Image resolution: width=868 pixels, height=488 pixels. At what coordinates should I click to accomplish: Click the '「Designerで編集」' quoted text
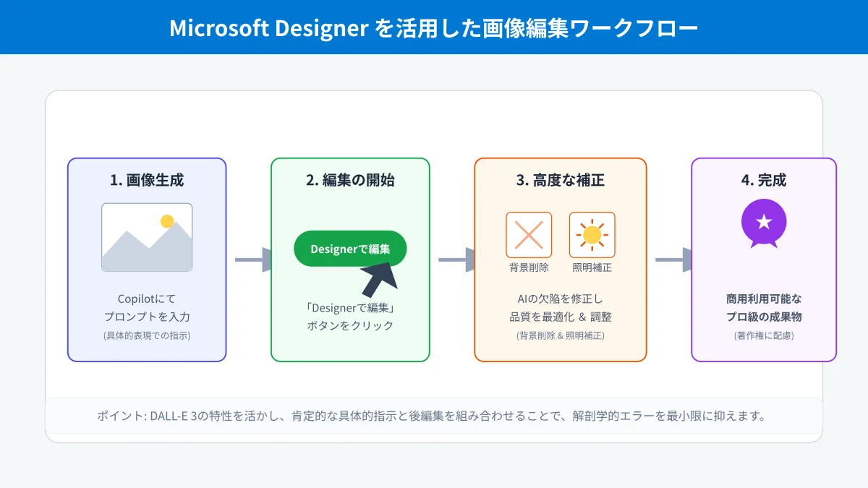pos(350,307)
